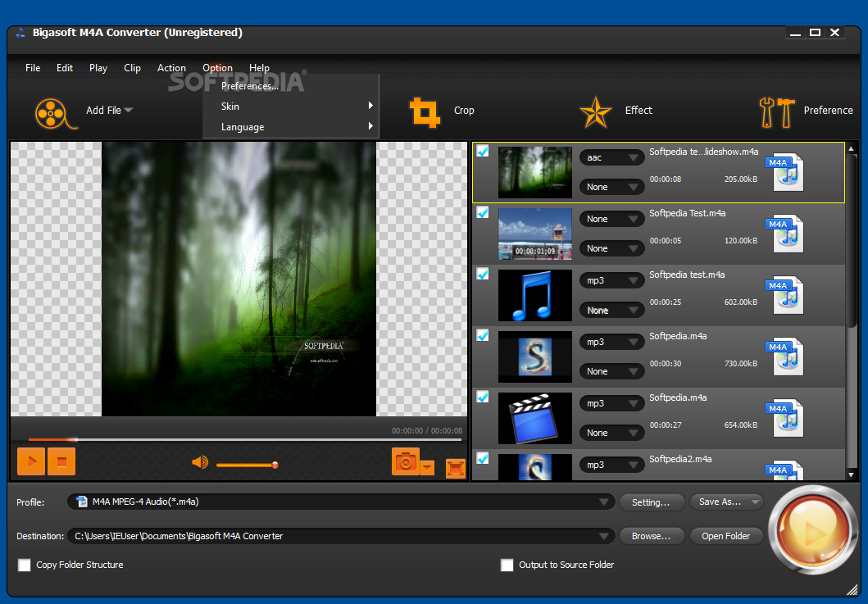Click M4A format icon for 654.00kB Softpedia.m4a

click(785, 418)
